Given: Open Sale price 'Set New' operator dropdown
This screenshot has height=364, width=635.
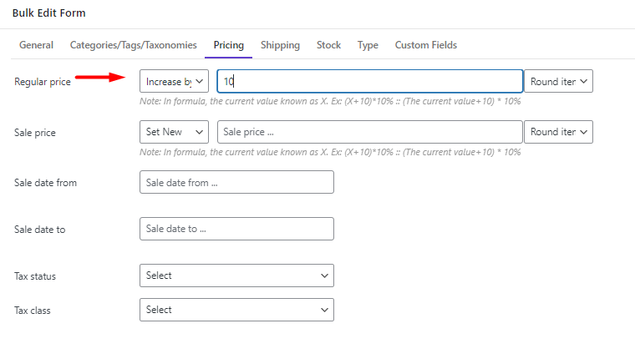Looking at the screenshot, I should click(174, 132).
